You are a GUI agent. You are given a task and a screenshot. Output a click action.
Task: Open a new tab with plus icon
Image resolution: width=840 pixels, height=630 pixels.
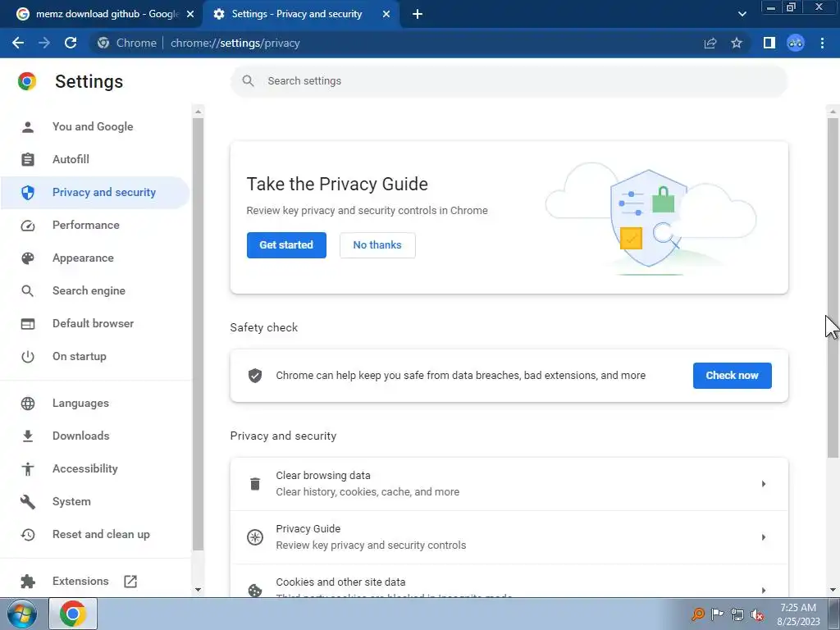pyautogui.click(x=418, y=14)
